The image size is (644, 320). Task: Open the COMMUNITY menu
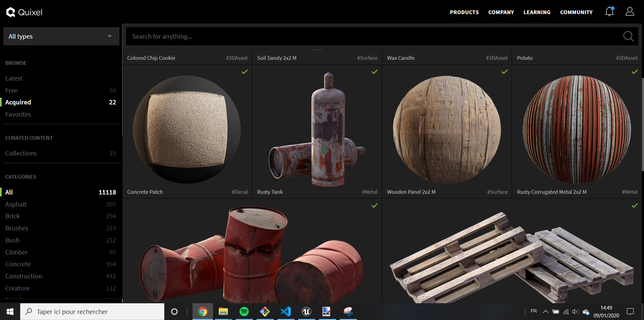[x=576, y=12]
